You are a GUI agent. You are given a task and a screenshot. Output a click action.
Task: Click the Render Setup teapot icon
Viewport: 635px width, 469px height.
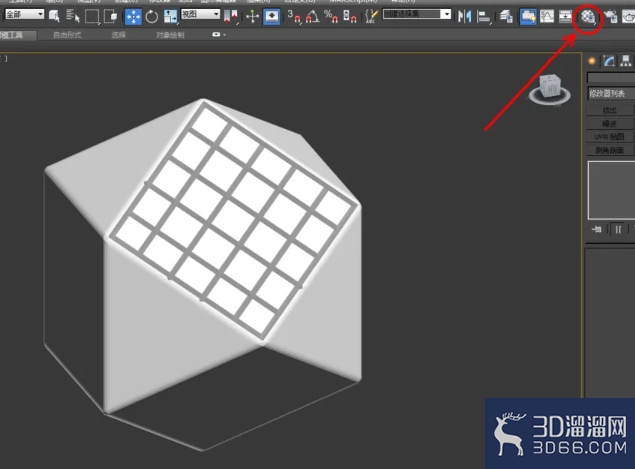click(x=610, y=17)
